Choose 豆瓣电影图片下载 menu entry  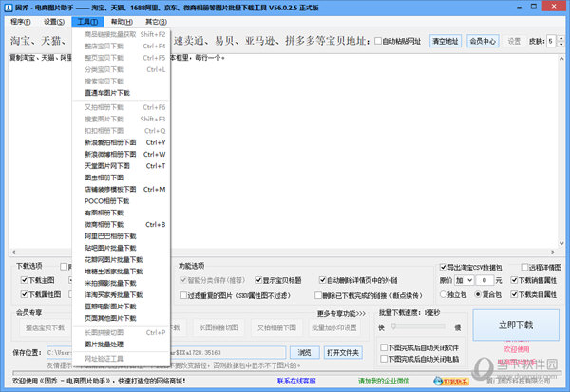pos(121,307)
